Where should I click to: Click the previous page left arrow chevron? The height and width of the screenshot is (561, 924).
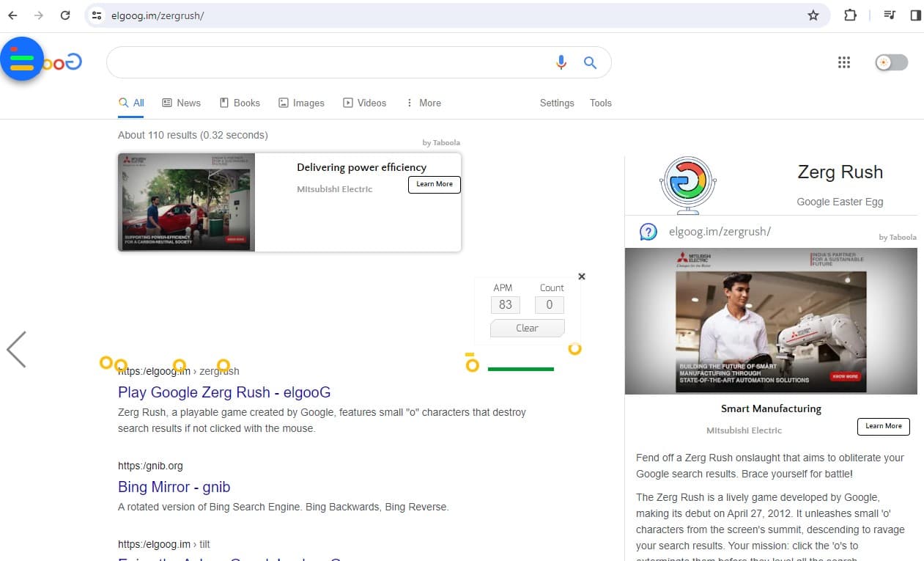coord(16,349)
